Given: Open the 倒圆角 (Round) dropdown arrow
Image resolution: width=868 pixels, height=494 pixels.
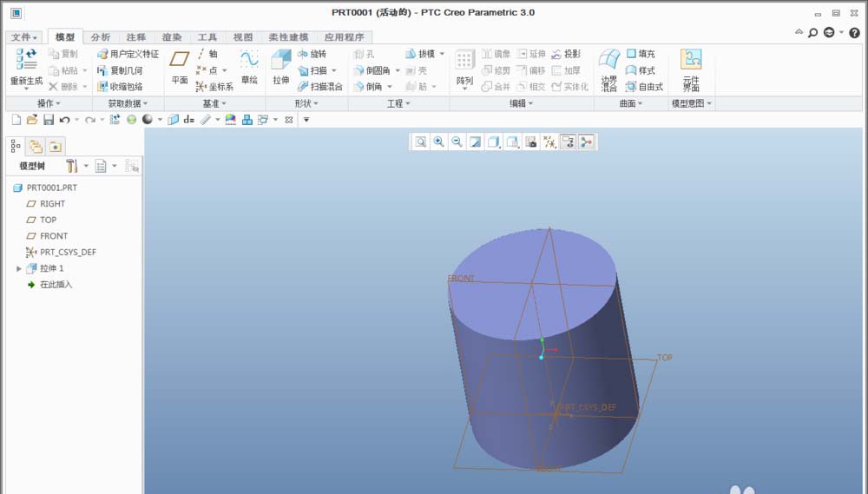Looking at the screenshot, I should point(398,70).
